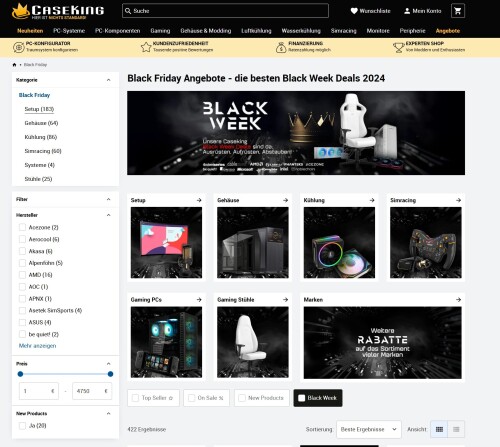Click the Mein Konto person icon
This screenshot has height=447, width=500.
tap(407, 11)
